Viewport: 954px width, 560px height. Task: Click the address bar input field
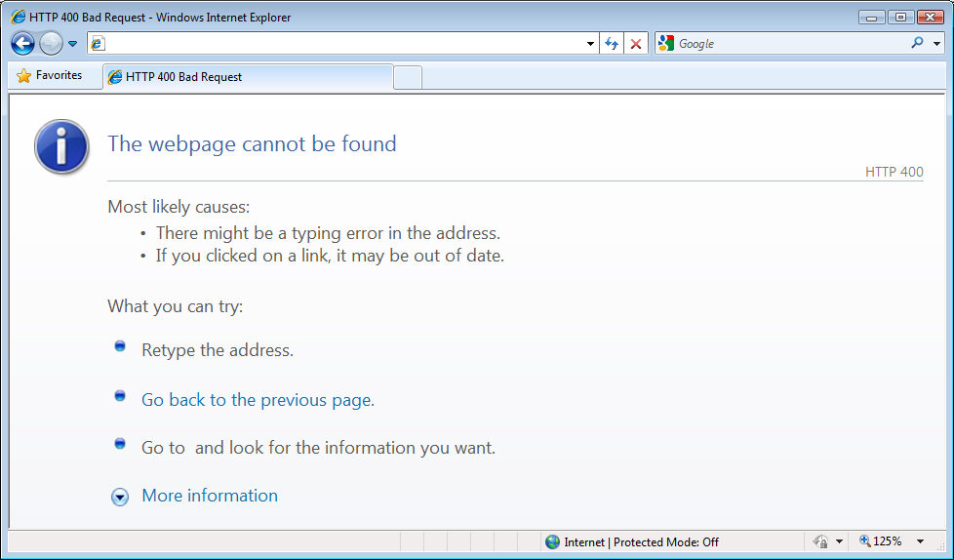click(x=337, y=44)
